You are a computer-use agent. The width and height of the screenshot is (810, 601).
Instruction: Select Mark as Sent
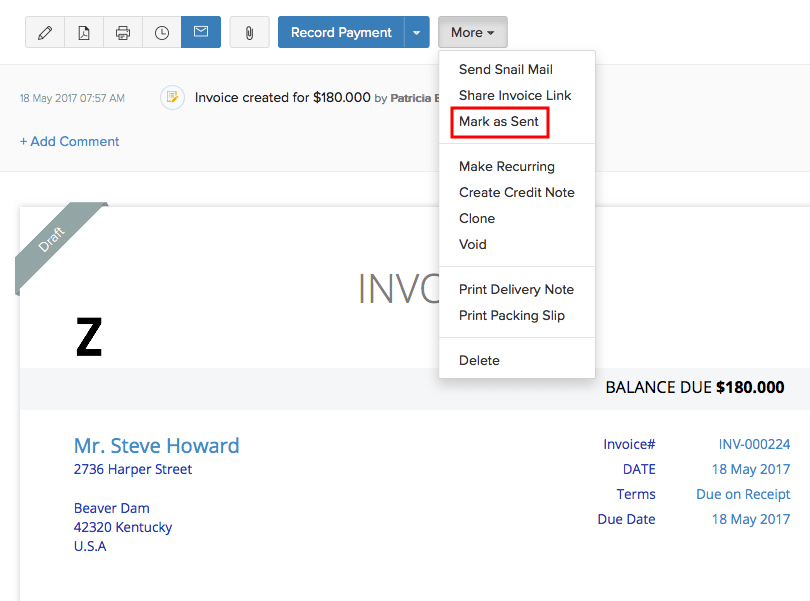pyautogui.click(x=498, y=121)
